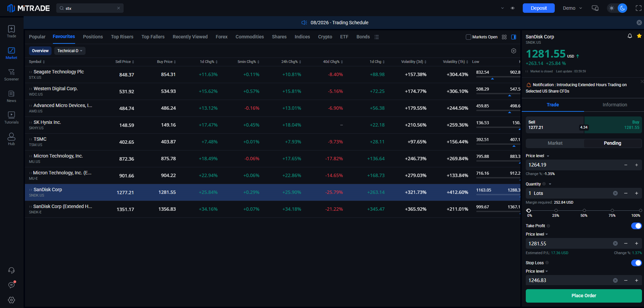This screenshot has height=308, width=644.
Task: Toggle the Markets Open checkbox
Action: (x=469, y=37)
